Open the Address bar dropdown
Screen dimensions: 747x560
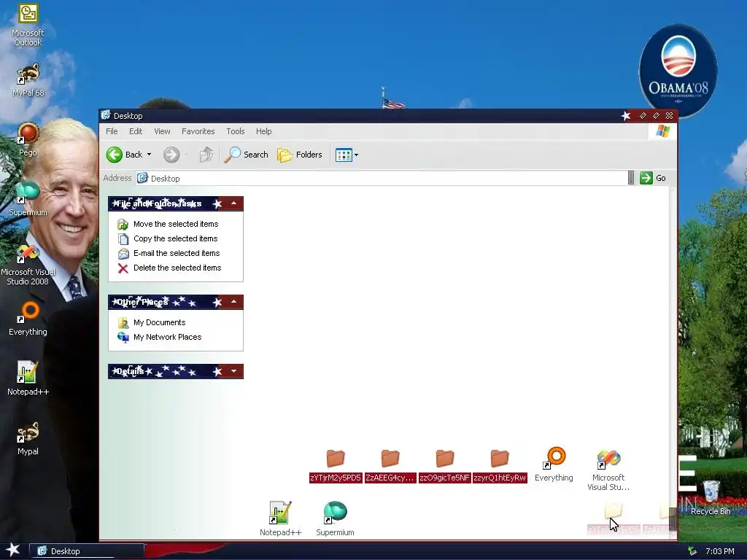point(631,178)
